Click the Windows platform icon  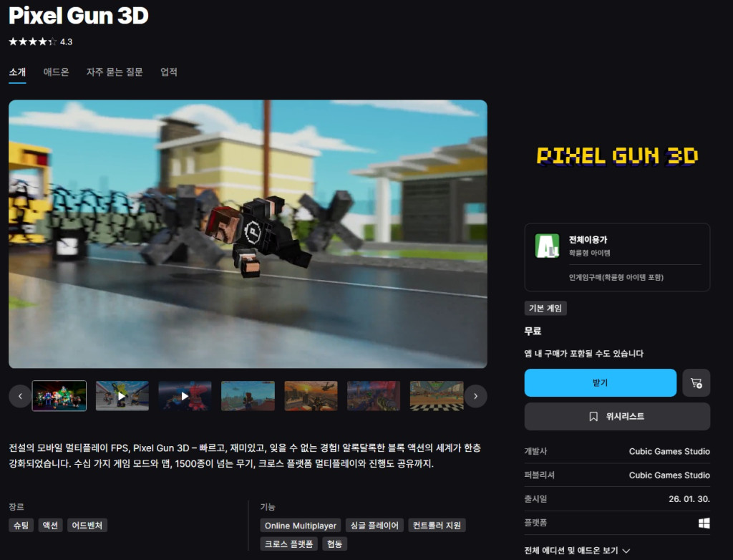(x=704, y=523)
